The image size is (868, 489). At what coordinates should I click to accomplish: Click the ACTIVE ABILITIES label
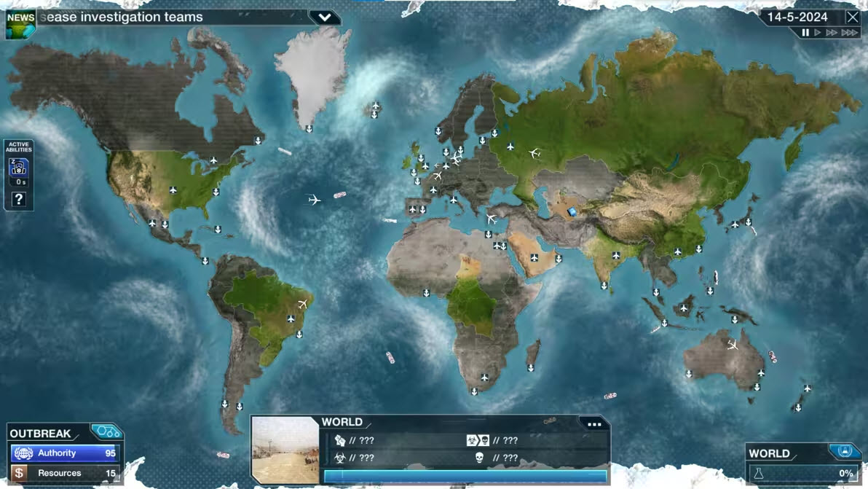pos(19,146)
